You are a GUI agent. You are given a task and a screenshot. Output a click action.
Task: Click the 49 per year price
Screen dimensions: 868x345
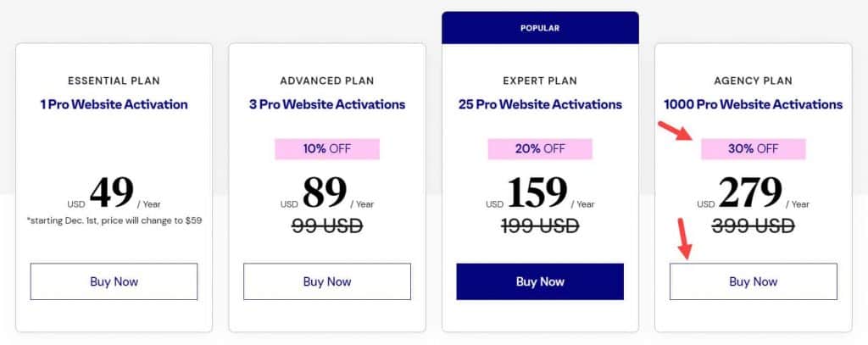point(112,194)
